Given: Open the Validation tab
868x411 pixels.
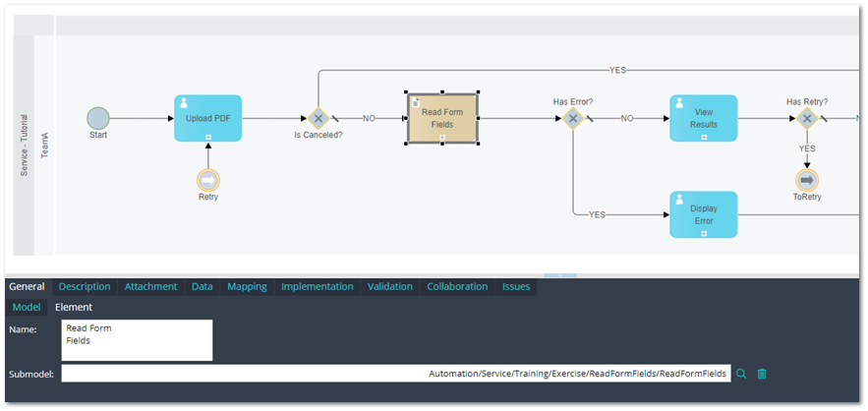Looking at the screenshot, I should click(x=390, y=286).
